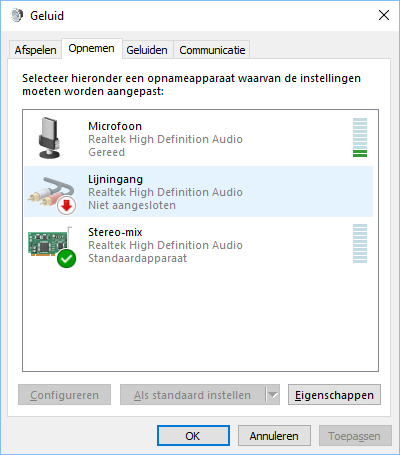The image size is (400, 455).
Task: Close the Geluid dialog window
Action: [x=384, y=15]
